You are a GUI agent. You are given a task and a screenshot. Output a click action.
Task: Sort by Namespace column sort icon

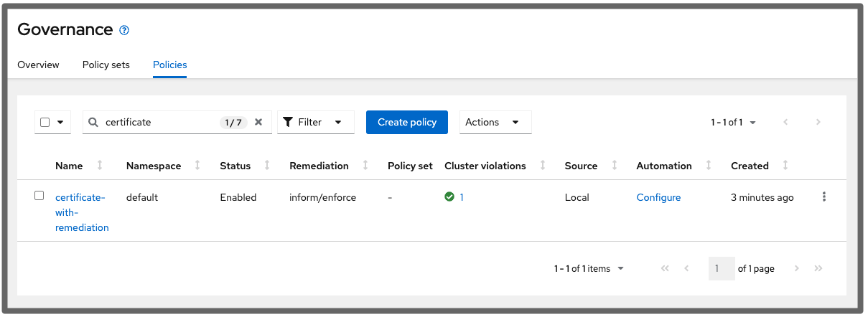coord(197,166)
